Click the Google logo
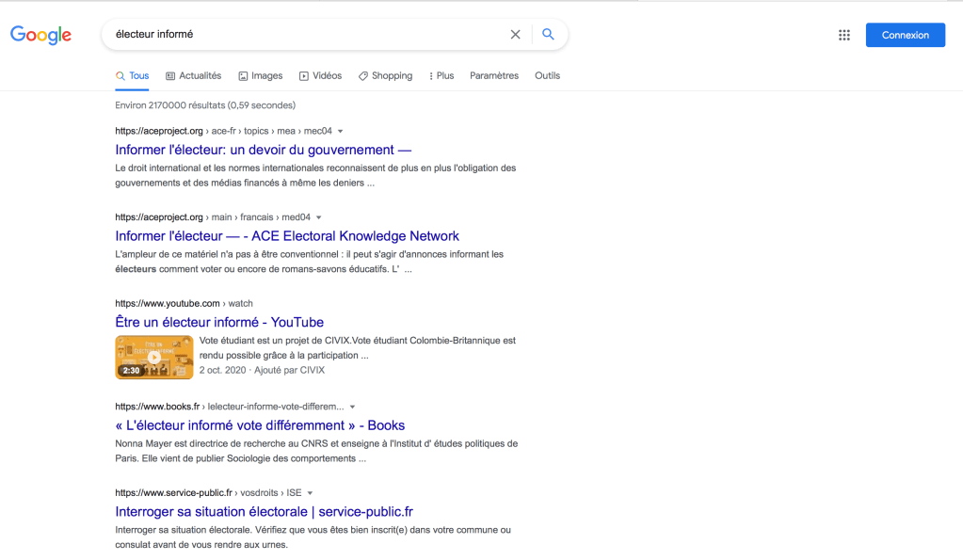963x560 pixels. tap(40, 35)
